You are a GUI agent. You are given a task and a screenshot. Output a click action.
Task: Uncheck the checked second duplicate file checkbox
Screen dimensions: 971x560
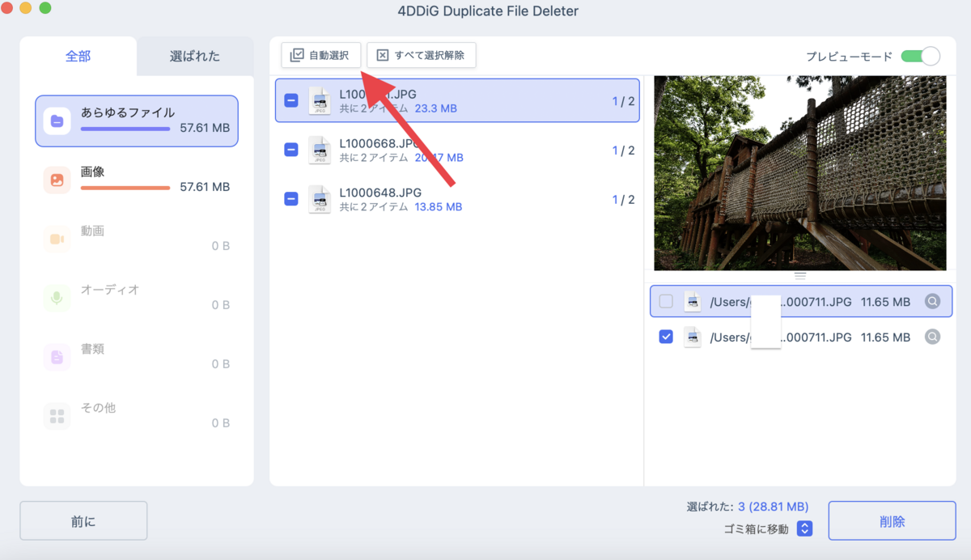(666, 337)
